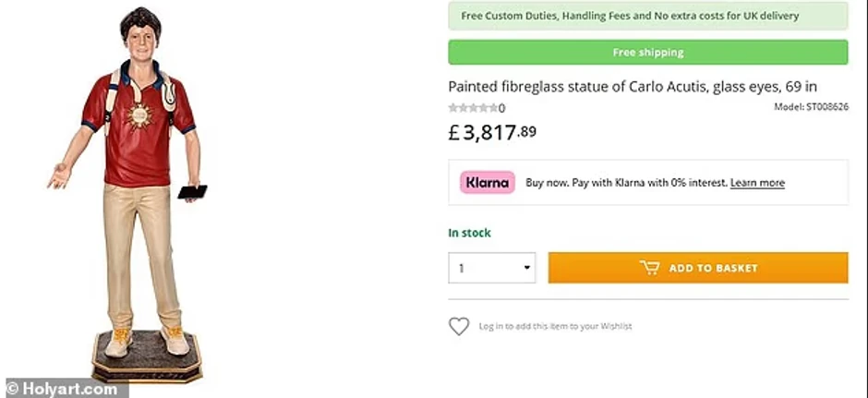The image size is (868, 398).
Task: Click the Buy now with Klarna text
Action: tap(626, 183)
